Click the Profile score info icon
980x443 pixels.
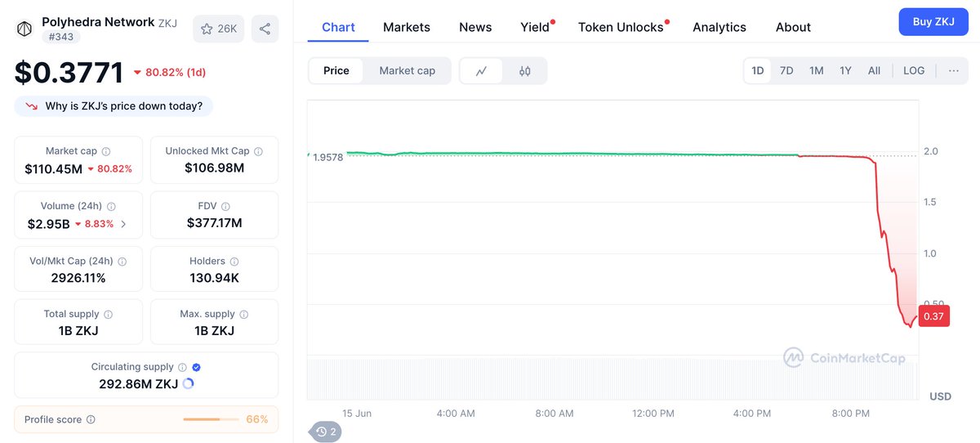91,419
